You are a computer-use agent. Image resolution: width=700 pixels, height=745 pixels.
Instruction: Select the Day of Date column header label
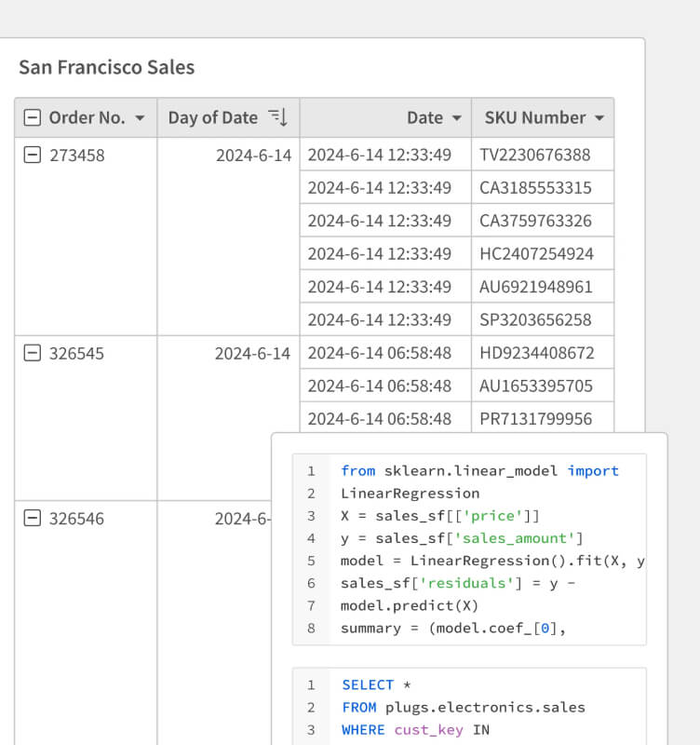pyautogui.click(x=213, y=117)
